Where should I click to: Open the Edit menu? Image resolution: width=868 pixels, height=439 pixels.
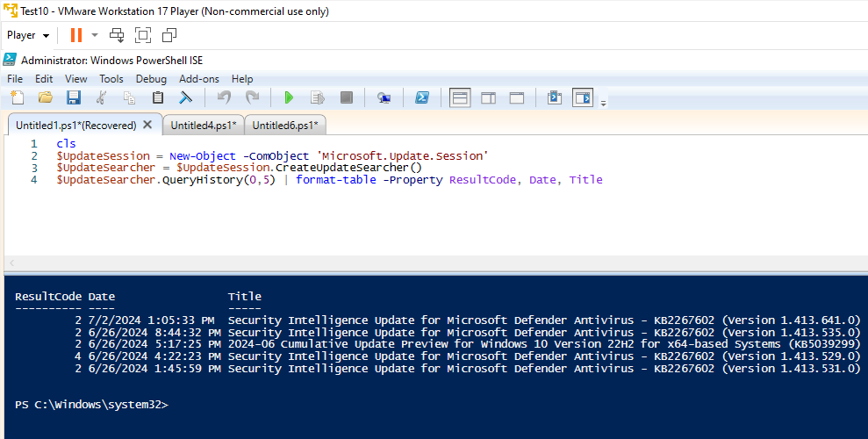coord(44,79)
